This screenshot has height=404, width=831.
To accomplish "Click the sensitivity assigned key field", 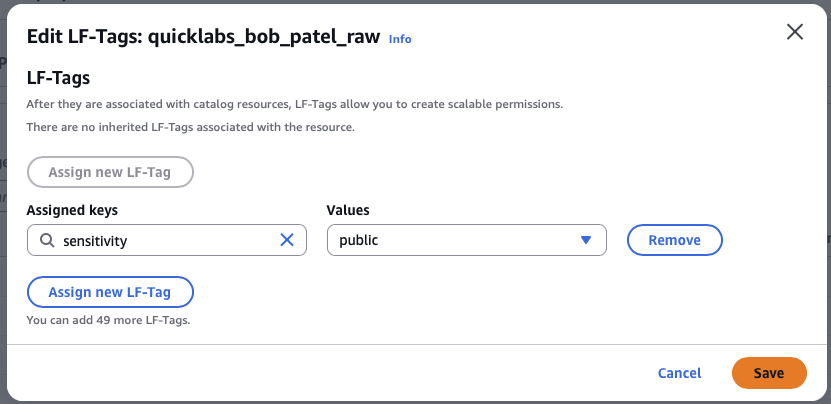I will 167,240.
